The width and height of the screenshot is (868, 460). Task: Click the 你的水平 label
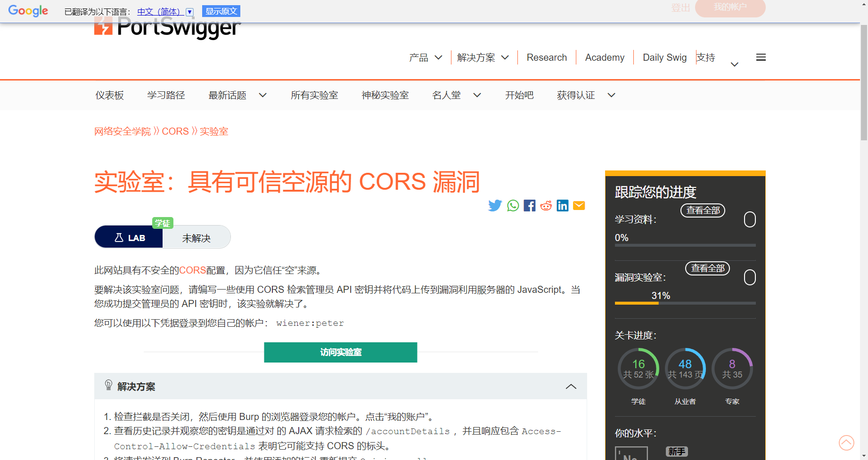click(636, 433)
